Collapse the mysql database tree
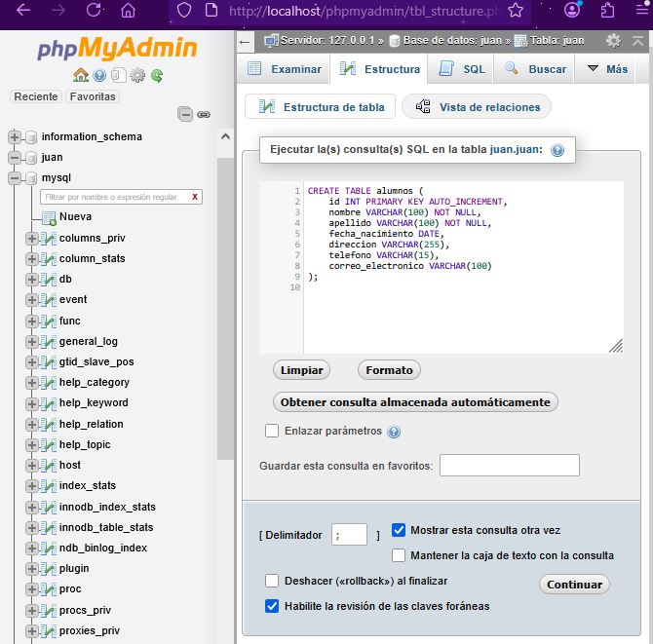 [15, 178]
